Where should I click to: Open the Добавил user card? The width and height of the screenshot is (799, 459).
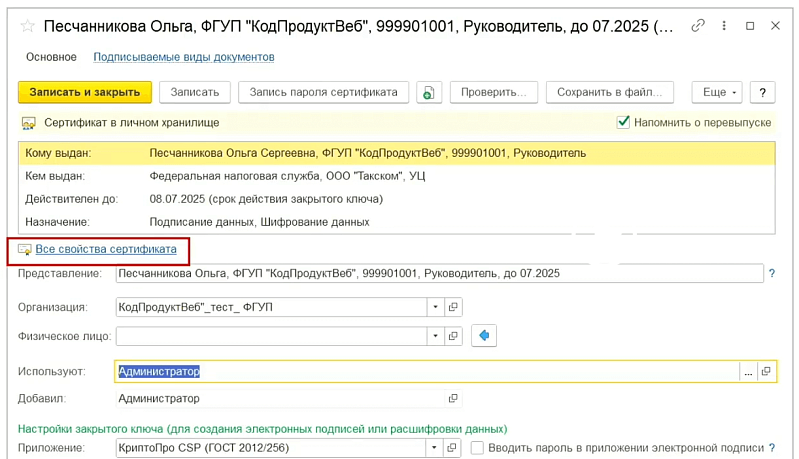point(453,398)
